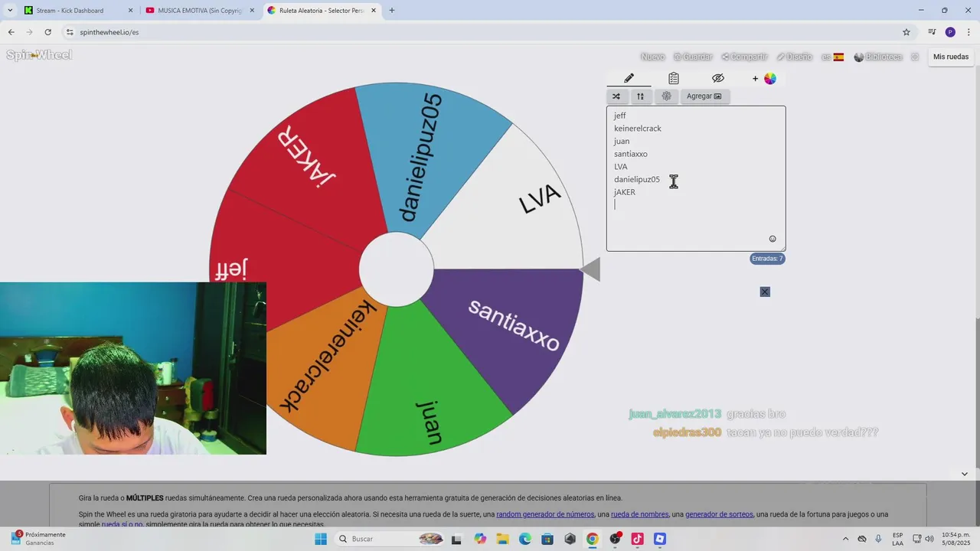980x551 pixels.
Task: Click inside the entries text area
Action: [696, 178]
